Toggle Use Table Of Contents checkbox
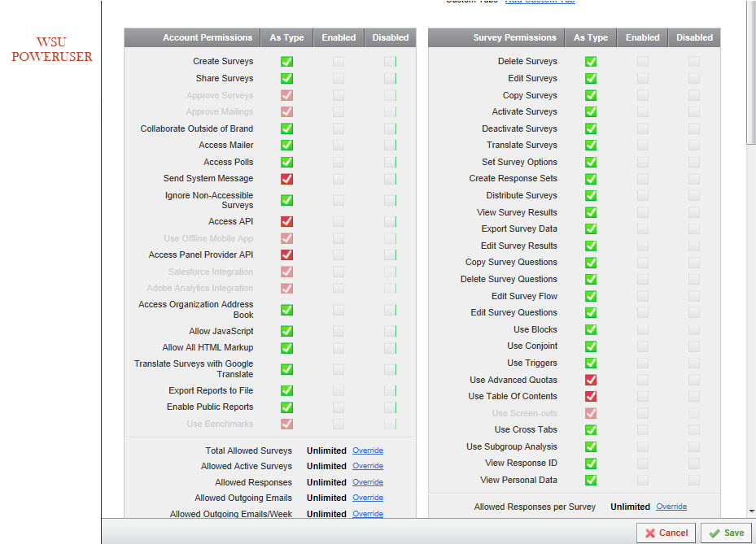The height and width of the screenshot is (544, 756). (591, 397)
